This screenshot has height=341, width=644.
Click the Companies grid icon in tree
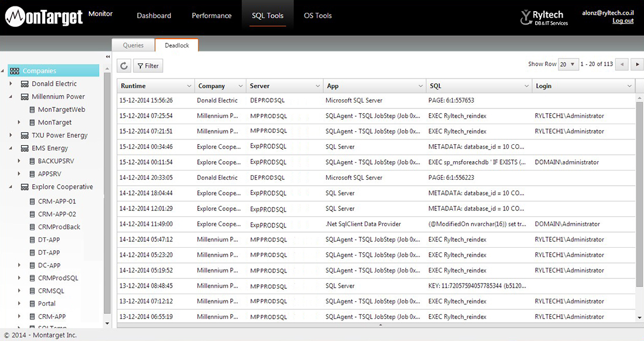(x=15, y=71)
